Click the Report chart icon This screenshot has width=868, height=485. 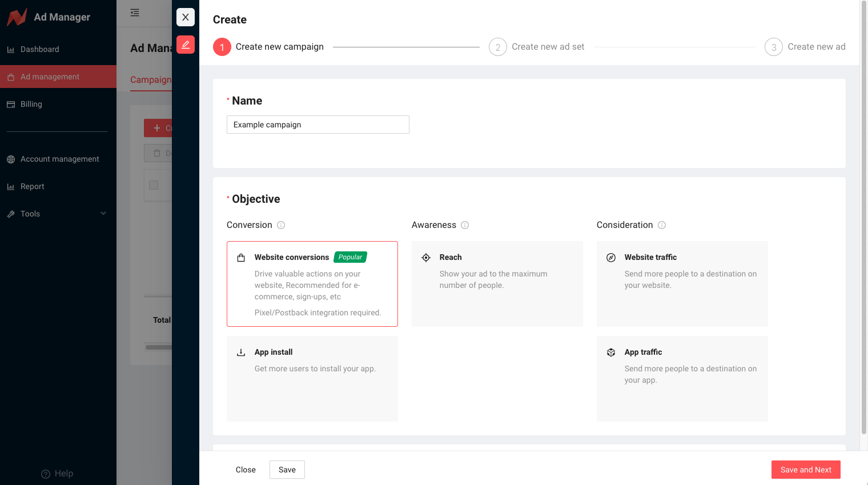click(x=11, y=187)
